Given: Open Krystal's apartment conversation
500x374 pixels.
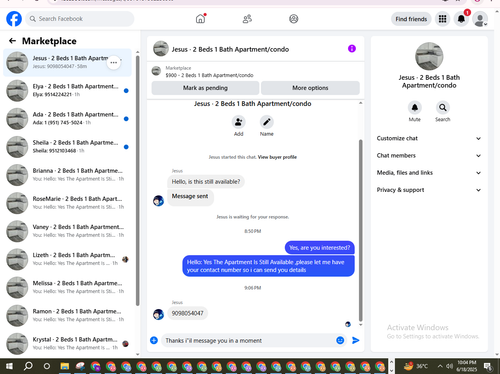Looking at the screenshot, I should coord(67,343).
